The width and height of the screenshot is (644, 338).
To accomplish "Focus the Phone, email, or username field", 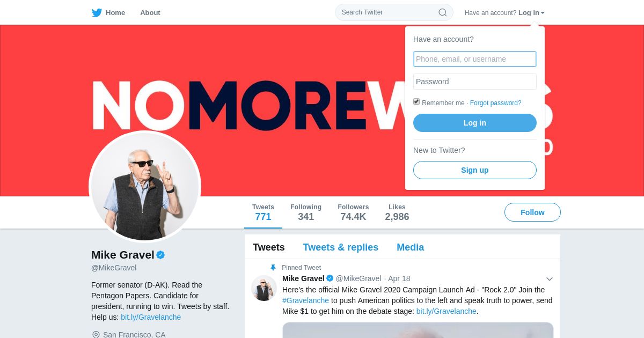I will pos(475,59).
